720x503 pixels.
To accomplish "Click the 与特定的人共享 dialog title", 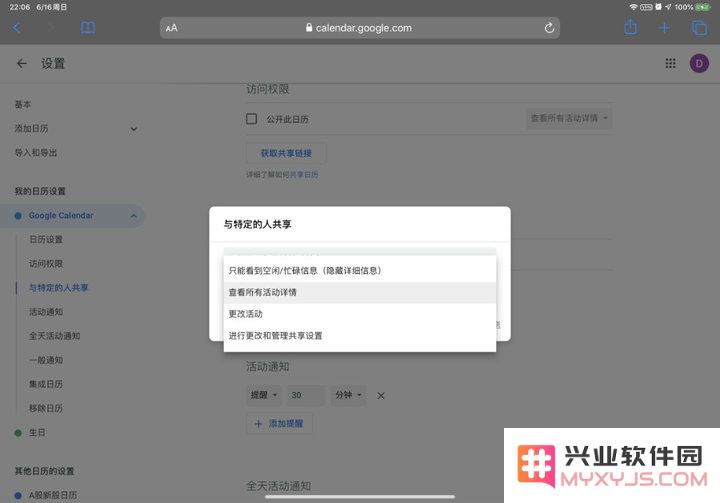I will [x=257, y=224].
